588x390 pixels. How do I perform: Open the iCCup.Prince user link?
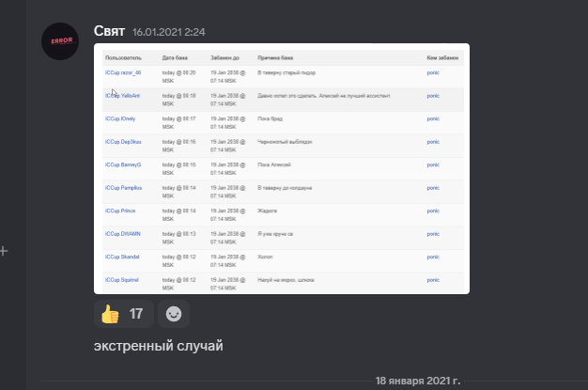pyautogui.click(x=120, y=211)
